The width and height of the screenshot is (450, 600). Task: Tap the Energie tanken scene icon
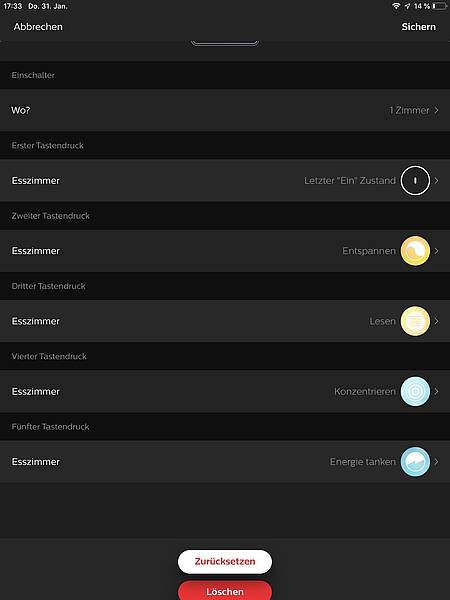[x=415, y=461]
